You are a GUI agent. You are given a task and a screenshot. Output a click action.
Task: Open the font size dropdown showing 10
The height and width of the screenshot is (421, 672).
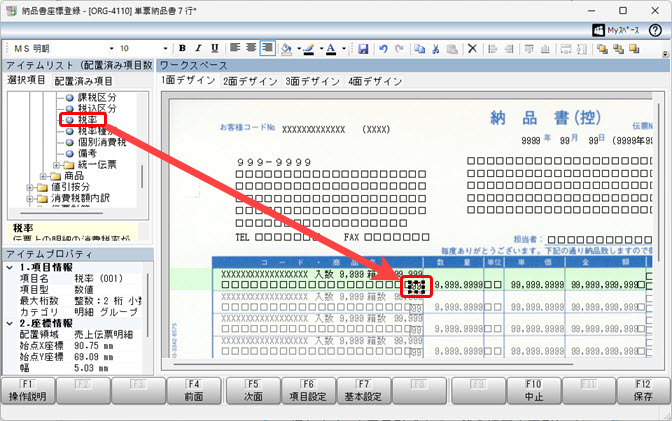pyautogui.click(x=165, y=48)
